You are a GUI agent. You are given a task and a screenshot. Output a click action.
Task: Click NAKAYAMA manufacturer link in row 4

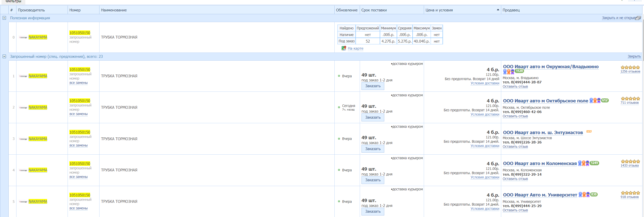[38, 170]
